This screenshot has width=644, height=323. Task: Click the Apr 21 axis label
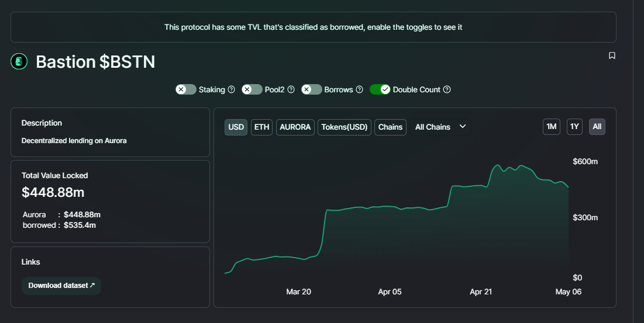[481, 292]
